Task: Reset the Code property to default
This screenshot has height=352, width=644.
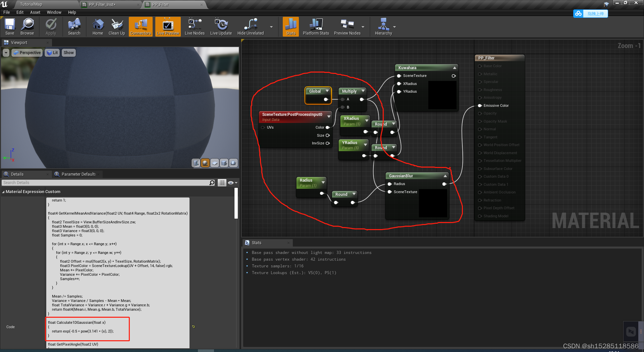Action: tap(193, 326)
